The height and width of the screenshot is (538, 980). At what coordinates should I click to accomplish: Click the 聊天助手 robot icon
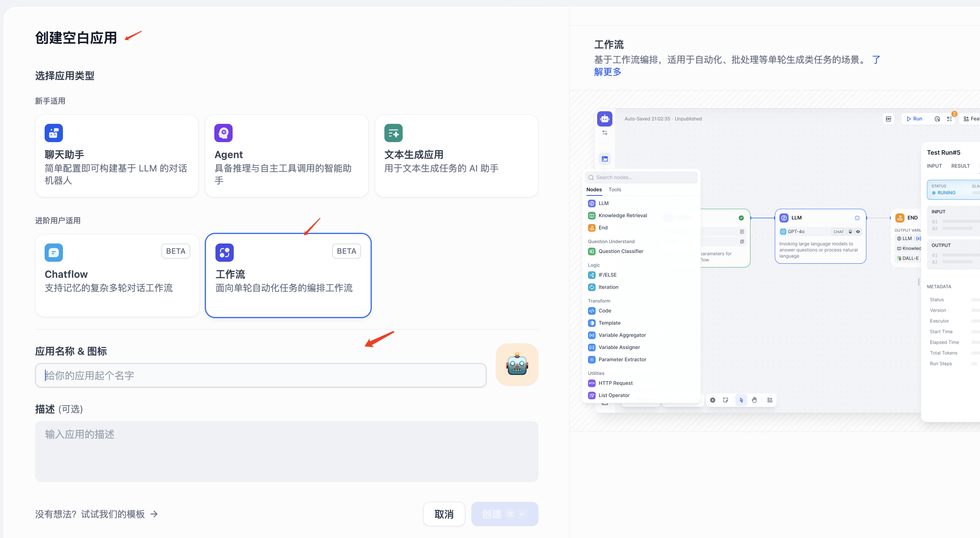tap(54, 133)
